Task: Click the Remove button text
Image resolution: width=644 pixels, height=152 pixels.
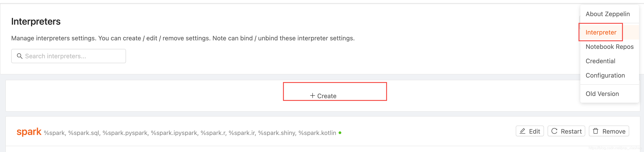Action: pos(614,132)
